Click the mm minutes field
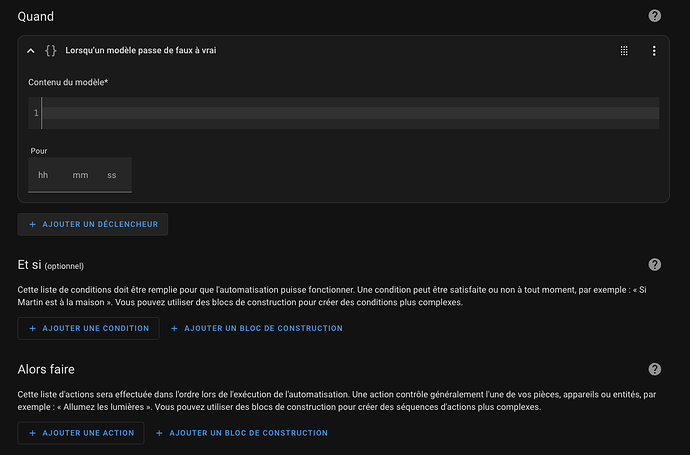Image resolution: width=690 pixels, height=455 pixels. pos(80,175)
